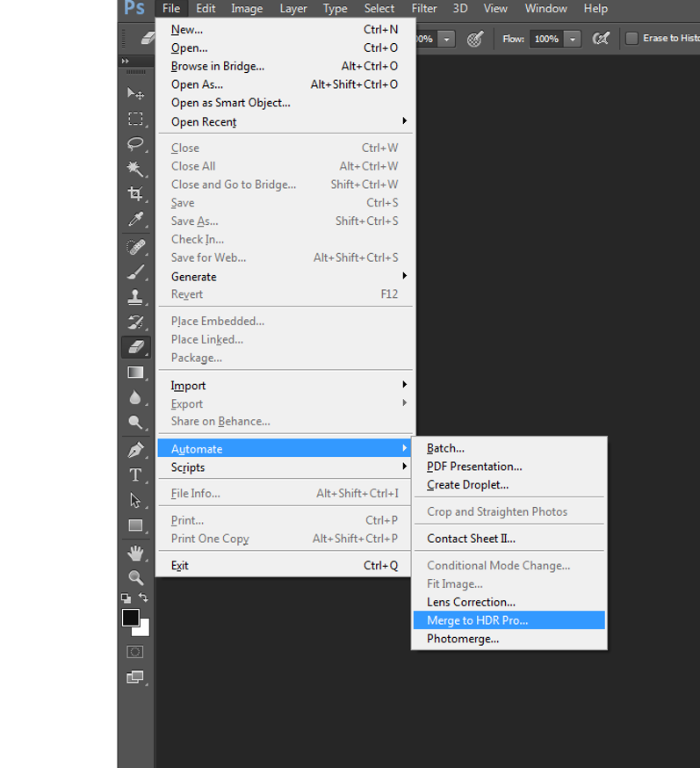Select the Magic Wand tool
Image resolution: width=700 pixels, height=768 pixels.
(135, 169)
